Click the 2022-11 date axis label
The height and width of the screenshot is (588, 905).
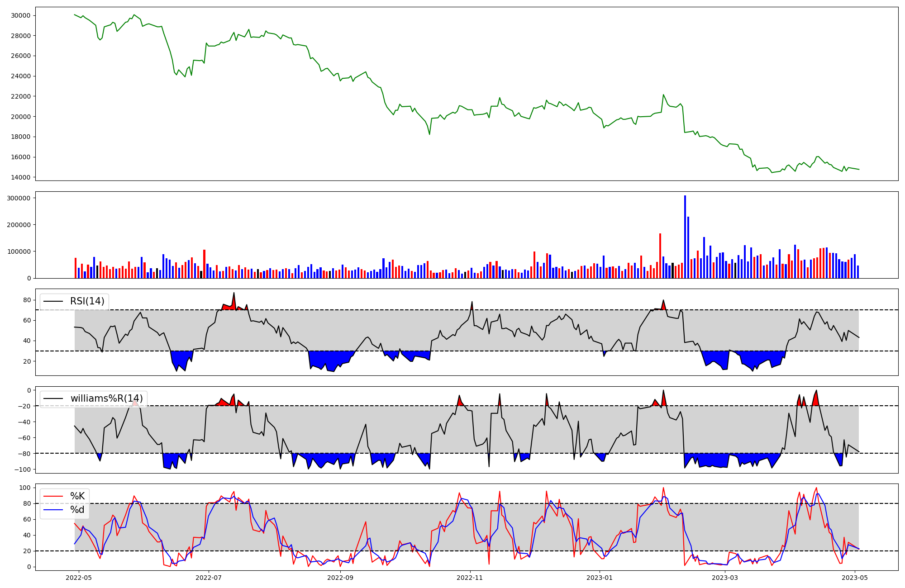pyautogui.click(x=470, y=578)
